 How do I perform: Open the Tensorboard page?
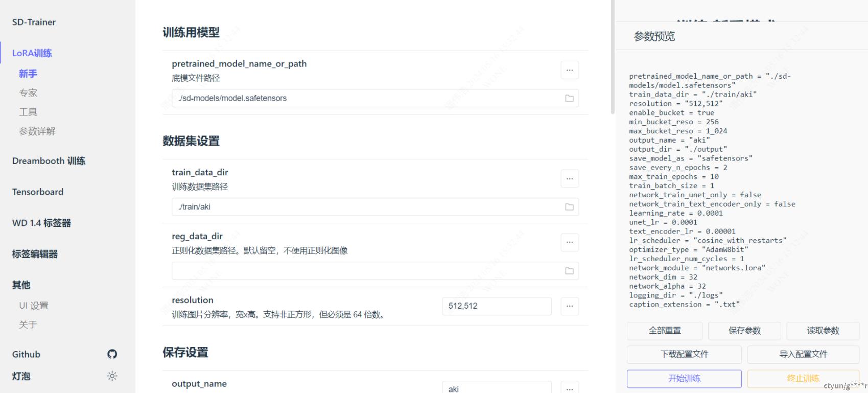(38, 192)
